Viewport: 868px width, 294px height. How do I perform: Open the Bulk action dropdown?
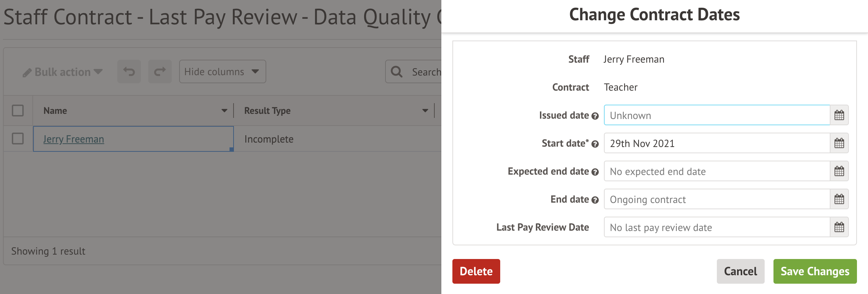click(63, 72)
